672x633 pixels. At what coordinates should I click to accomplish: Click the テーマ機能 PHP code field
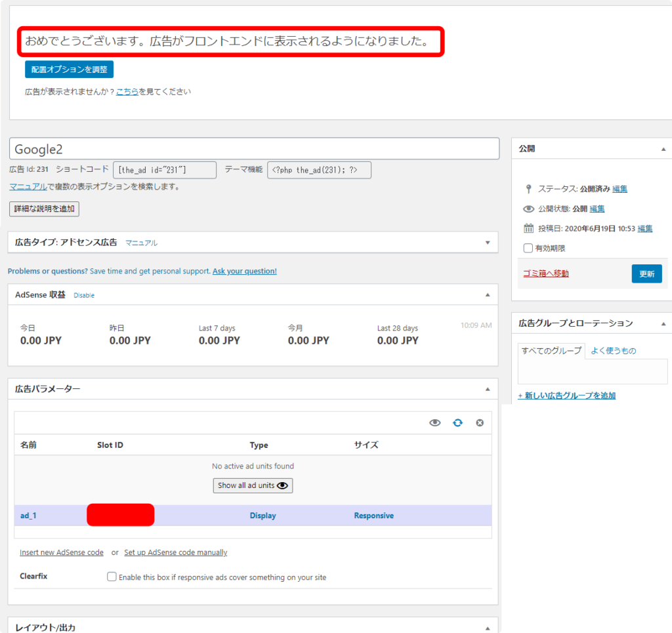pyautogui.click(x=319, y=170)
